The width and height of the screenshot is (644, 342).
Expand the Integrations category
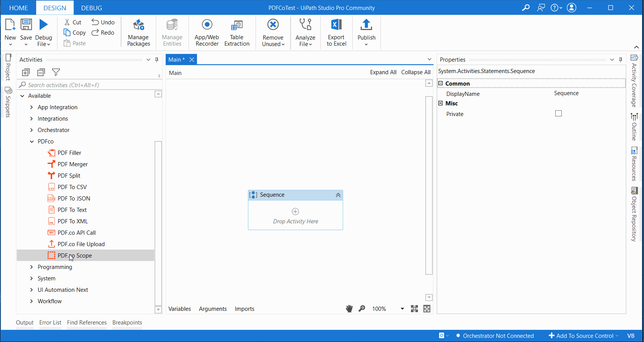[x=32, y=119]
